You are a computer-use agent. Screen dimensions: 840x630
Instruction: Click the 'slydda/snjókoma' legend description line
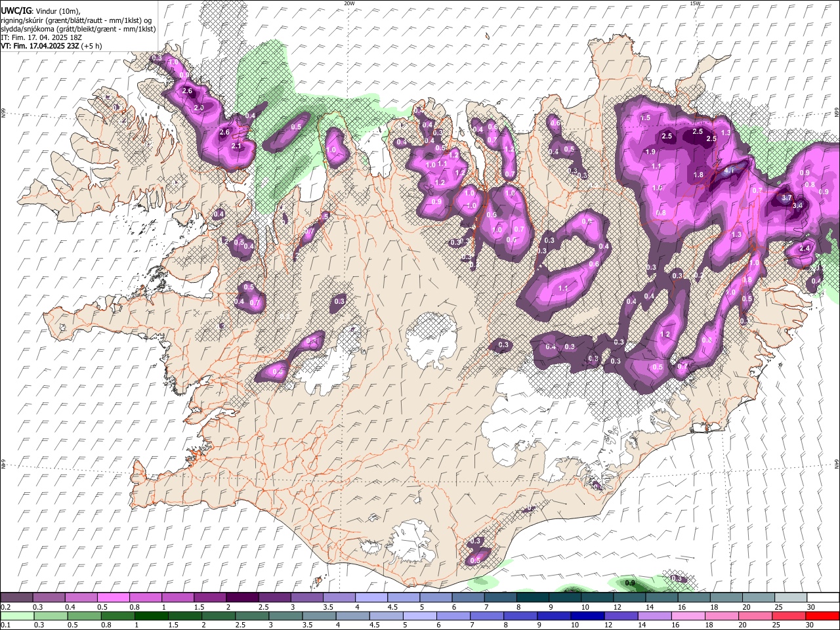coord(78,29)
